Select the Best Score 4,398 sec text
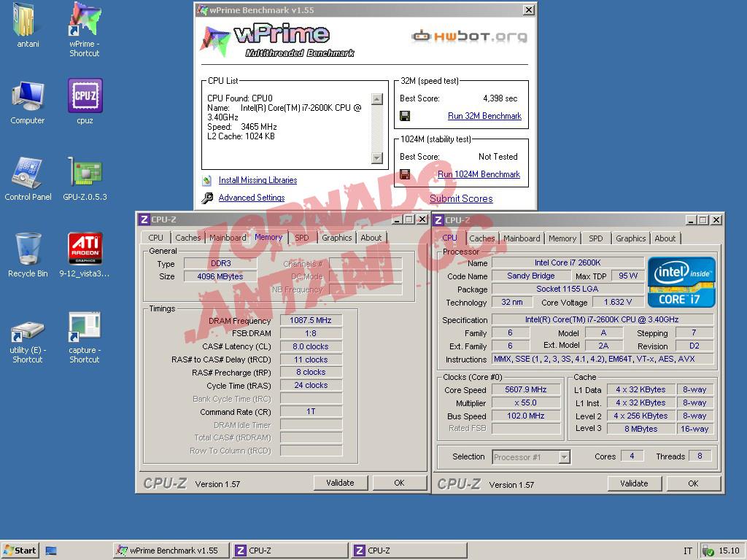 click(x=500, y=98)
